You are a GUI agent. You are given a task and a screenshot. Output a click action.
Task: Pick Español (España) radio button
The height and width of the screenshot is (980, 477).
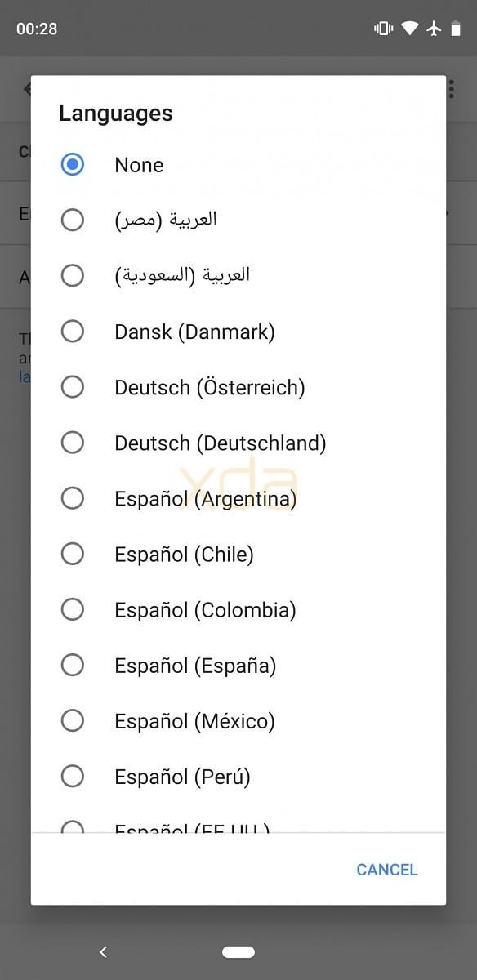[73, 665]
